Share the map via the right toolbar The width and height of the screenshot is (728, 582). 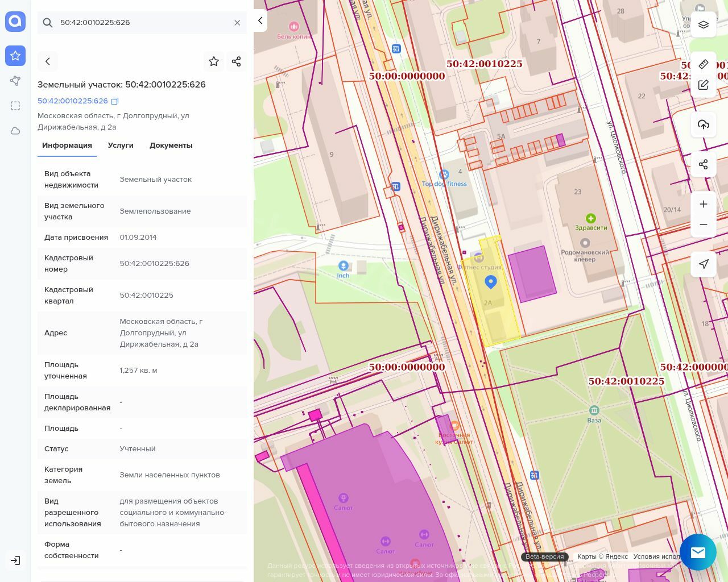[x=704, y=164]
